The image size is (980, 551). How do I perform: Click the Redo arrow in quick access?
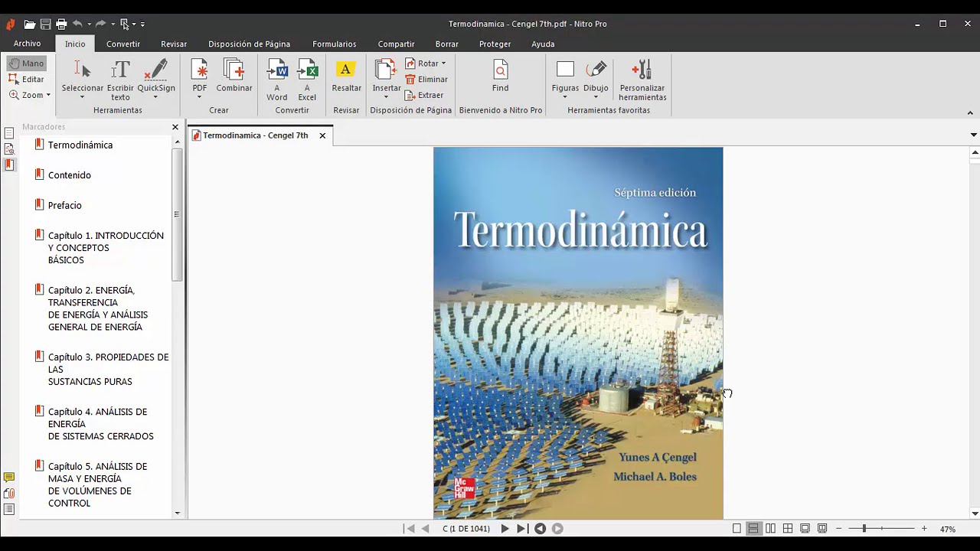(100, 24)
